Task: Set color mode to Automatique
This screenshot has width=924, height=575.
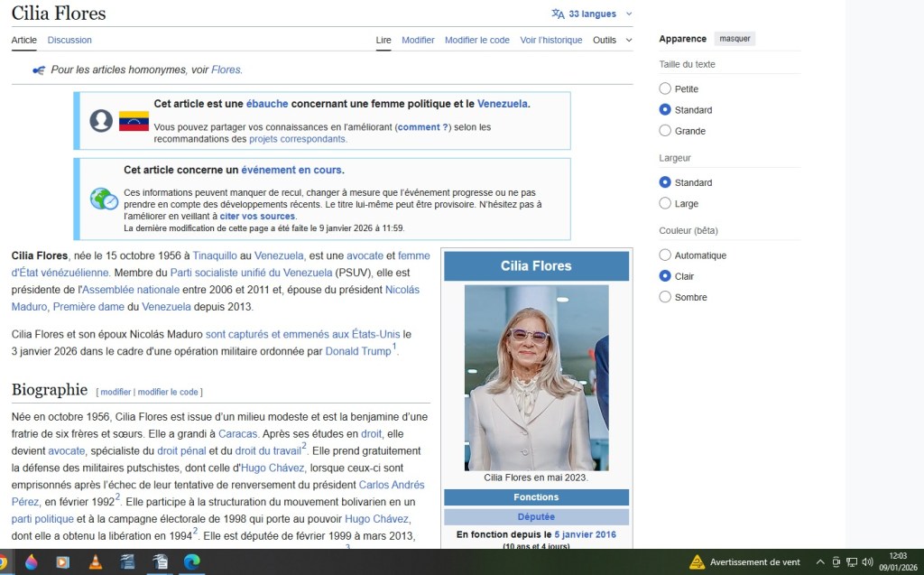Action: coord(665,255)
